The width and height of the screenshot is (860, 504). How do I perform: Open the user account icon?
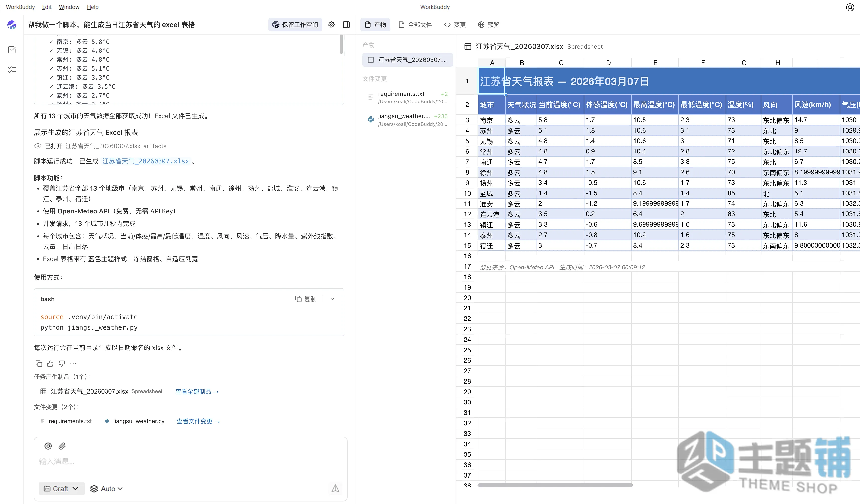850,7
